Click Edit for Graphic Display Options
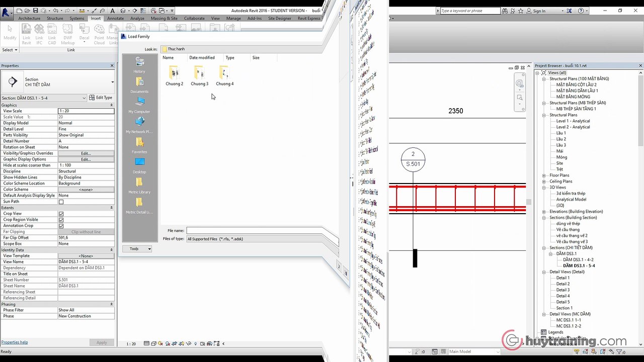 86,159
